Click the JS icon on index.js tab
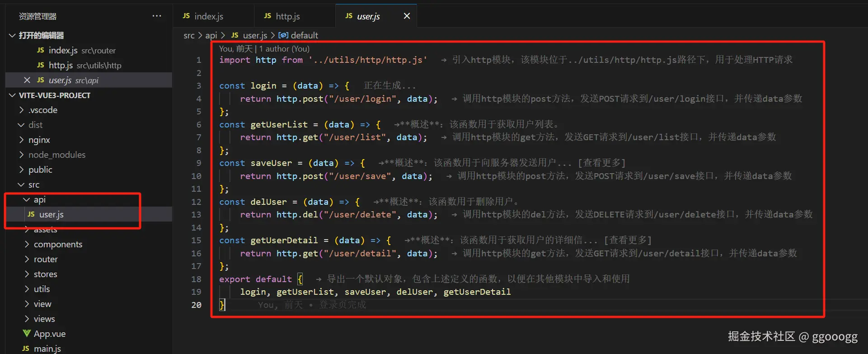Image resolution: width=868 pixels, height=354 pixels. point(186,16)
